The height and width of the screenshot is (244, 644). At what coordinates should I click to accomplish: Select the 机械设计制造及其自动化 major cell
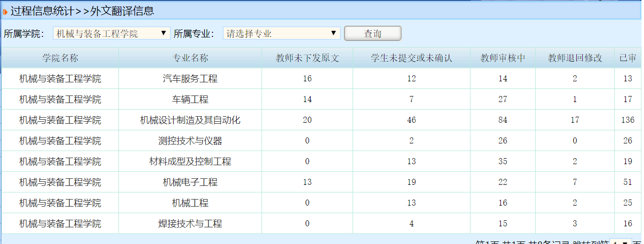190,120
